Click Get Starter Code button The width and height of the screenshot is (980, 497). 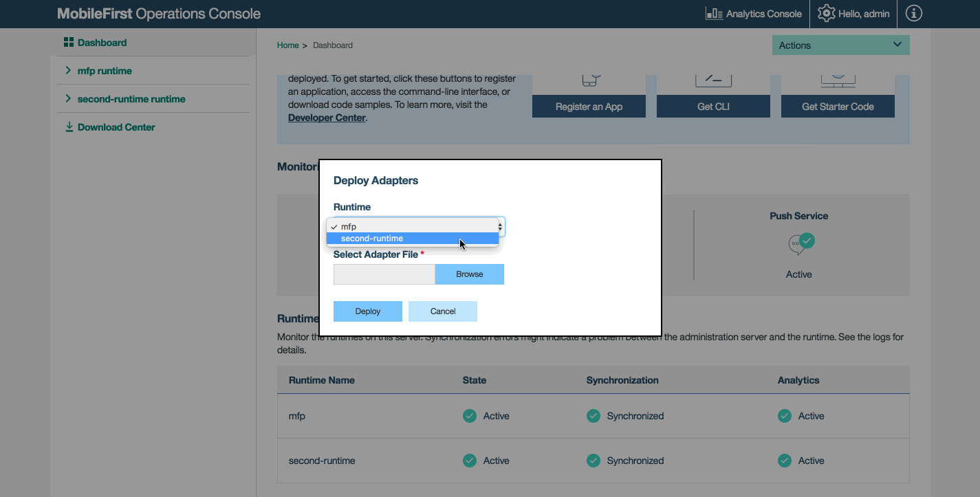(x=838, y=107)
